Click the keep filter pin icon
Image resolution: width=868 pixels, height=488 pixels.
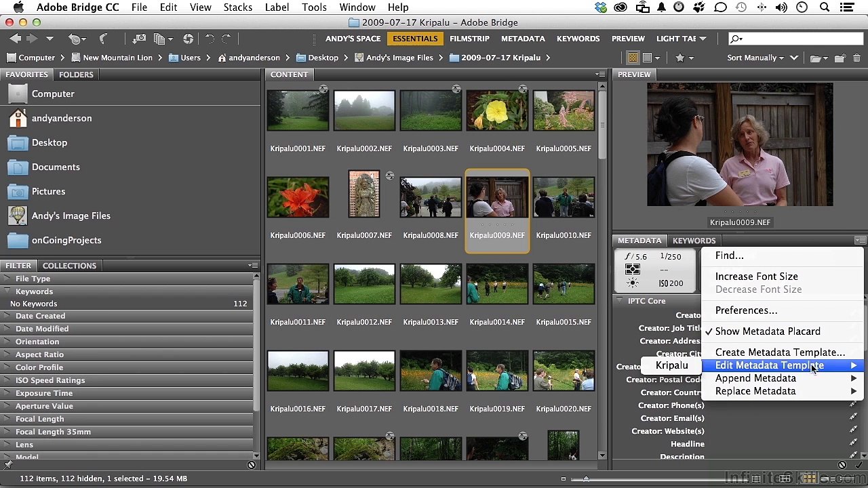[7, 465]
